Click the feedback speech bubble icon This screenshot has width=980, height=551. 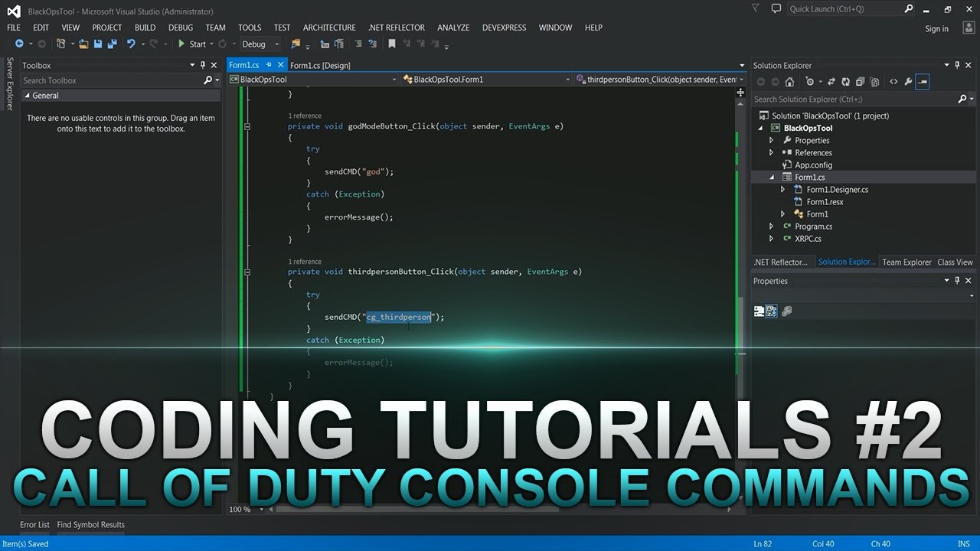click(x=776, y=8)
